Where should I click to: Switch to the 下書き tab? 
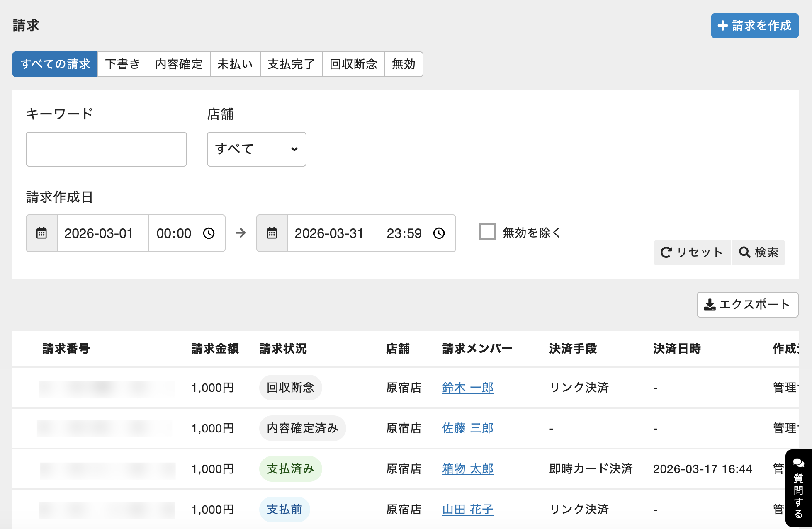tap(122, 64)
